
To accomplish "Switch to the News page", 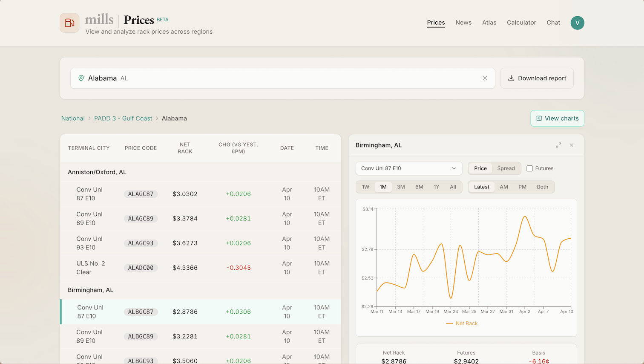I will [x=463, y=23].
